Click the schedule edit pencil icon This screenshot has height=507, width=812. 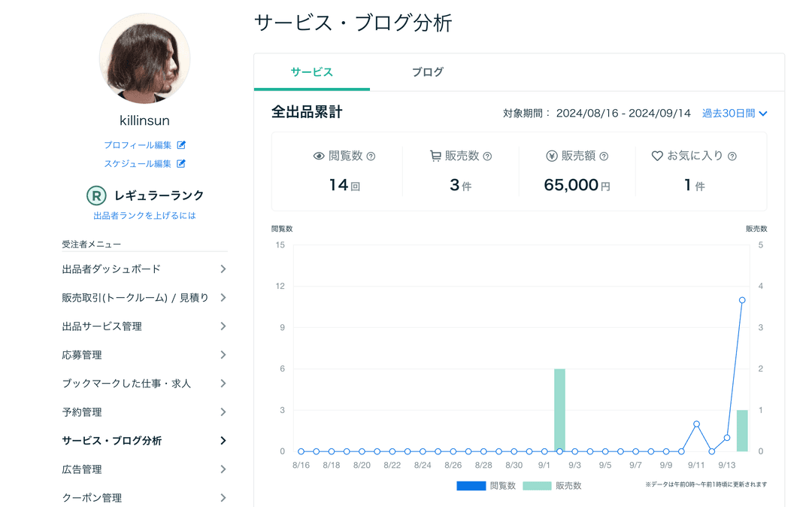pos(181,164)
